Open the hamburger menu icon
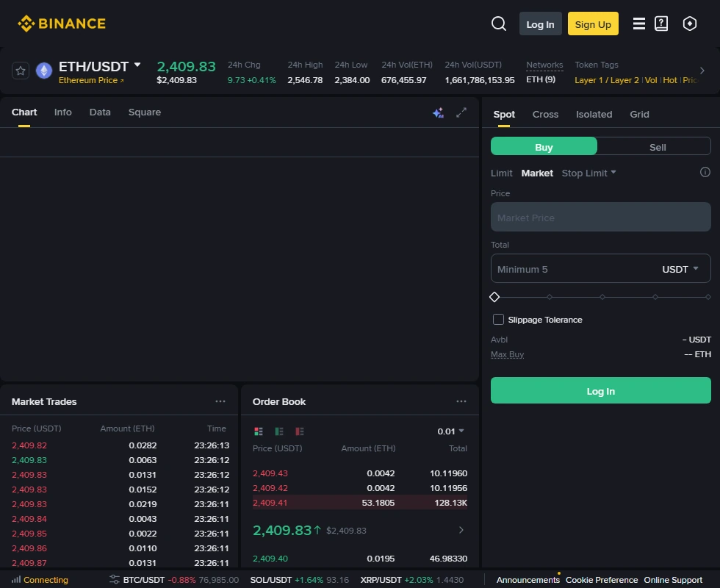The height and width of the screenshot is (588, 720). pyautogui.click(x=638, y=24)
